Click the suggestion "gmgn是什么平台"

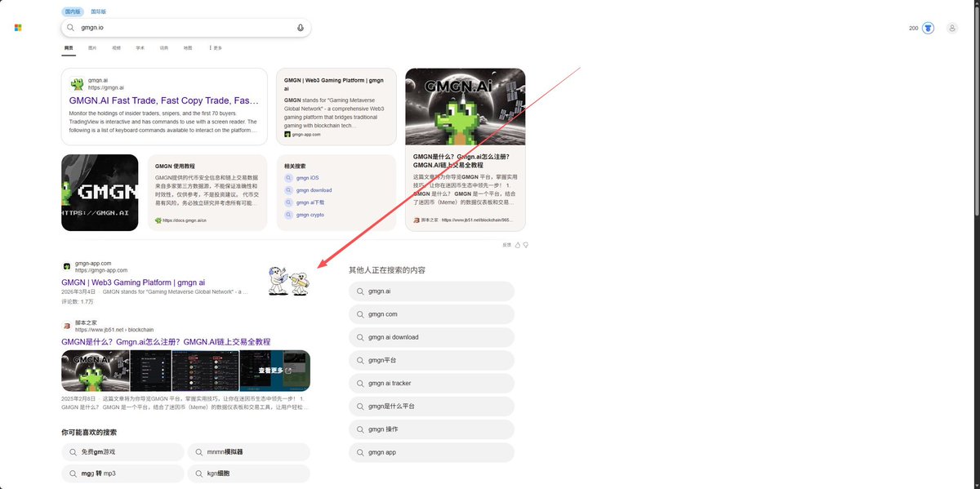431,406
